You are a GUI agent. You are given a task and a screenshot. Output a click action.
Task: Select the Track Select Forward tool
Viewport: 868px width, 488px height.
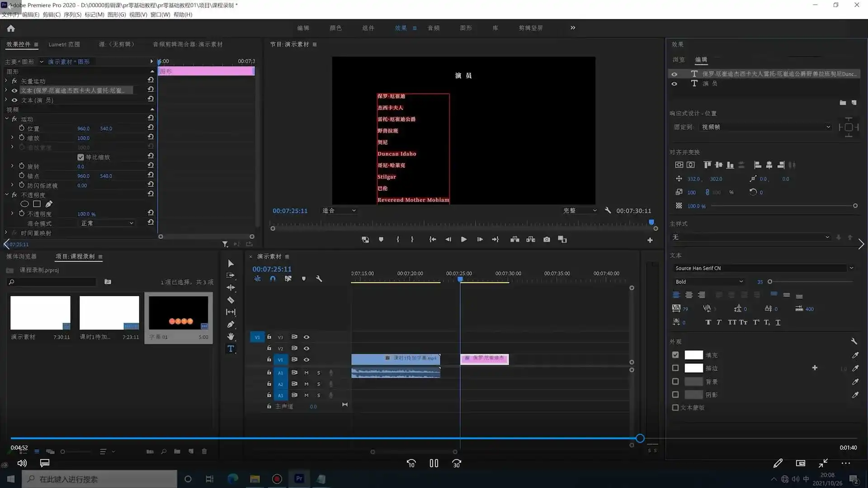(x=231, y=275)
